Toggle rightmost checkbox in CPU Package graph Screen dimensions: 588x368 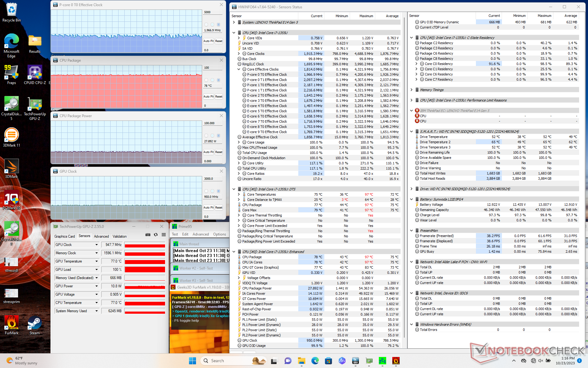click(218, 80)
